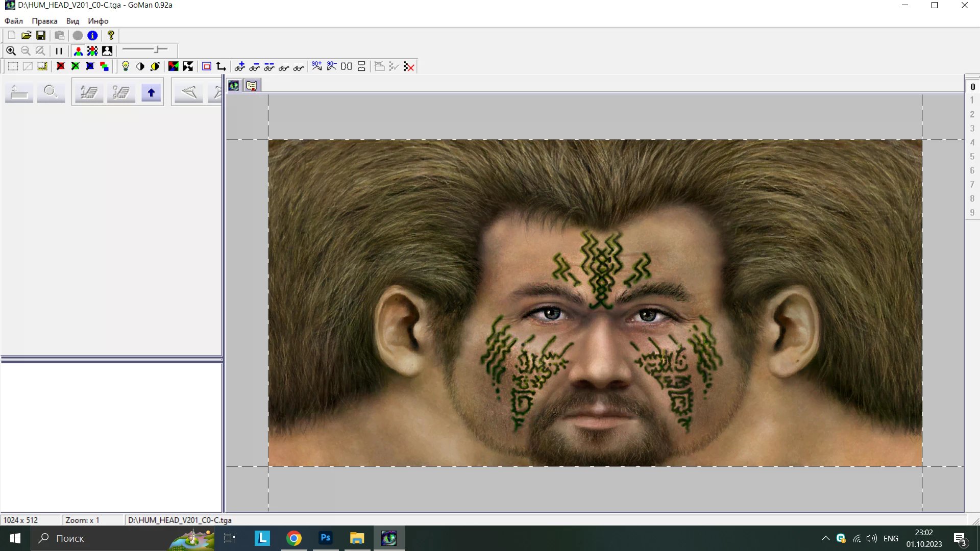Click the red X channel icon
Screen dimensions: 980x551
click(61, 66)
